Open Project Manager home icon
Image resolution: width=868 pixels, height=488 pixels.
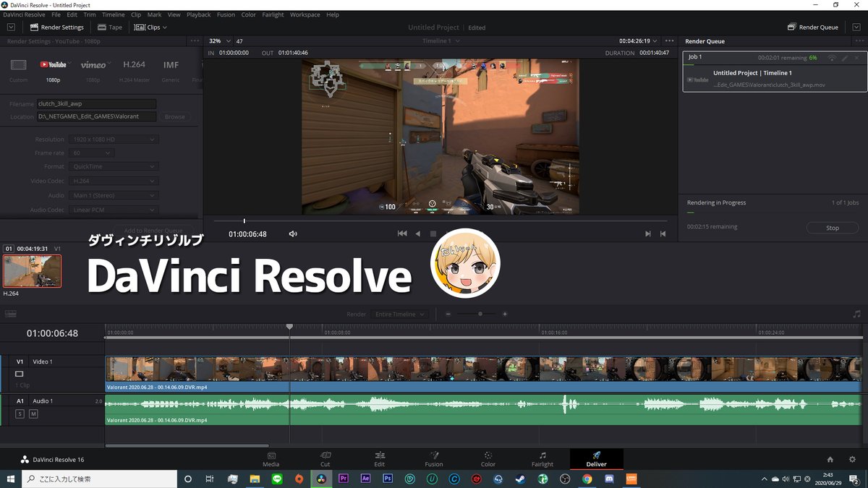pyautogui.click(x=830, y=459)
